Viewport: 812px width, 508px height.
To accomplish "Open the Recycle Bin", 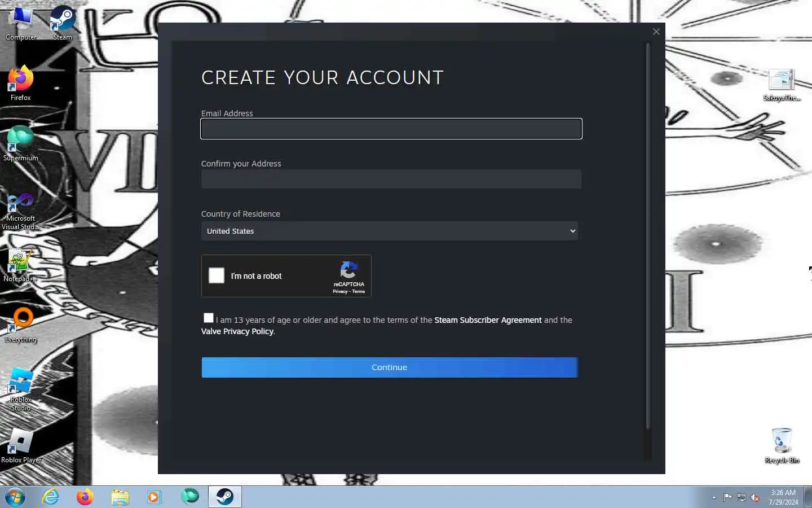I will 782,445.
